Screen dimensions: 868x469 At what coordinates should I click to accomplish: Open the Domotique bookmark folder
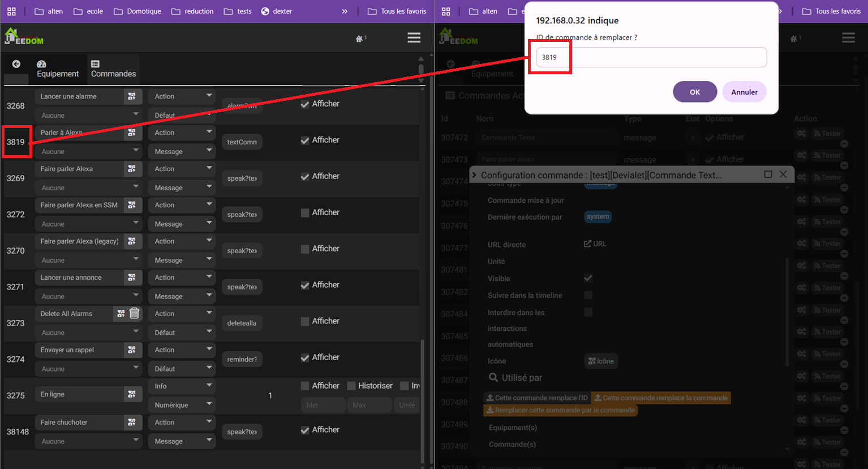137,11
